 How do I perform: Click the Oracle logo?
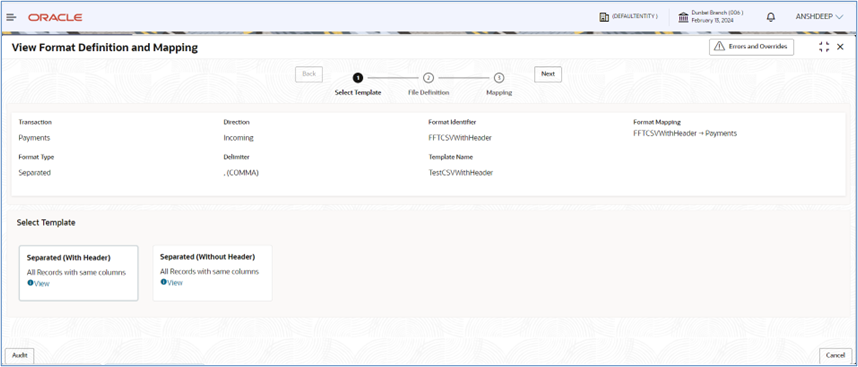click(55, 18)
